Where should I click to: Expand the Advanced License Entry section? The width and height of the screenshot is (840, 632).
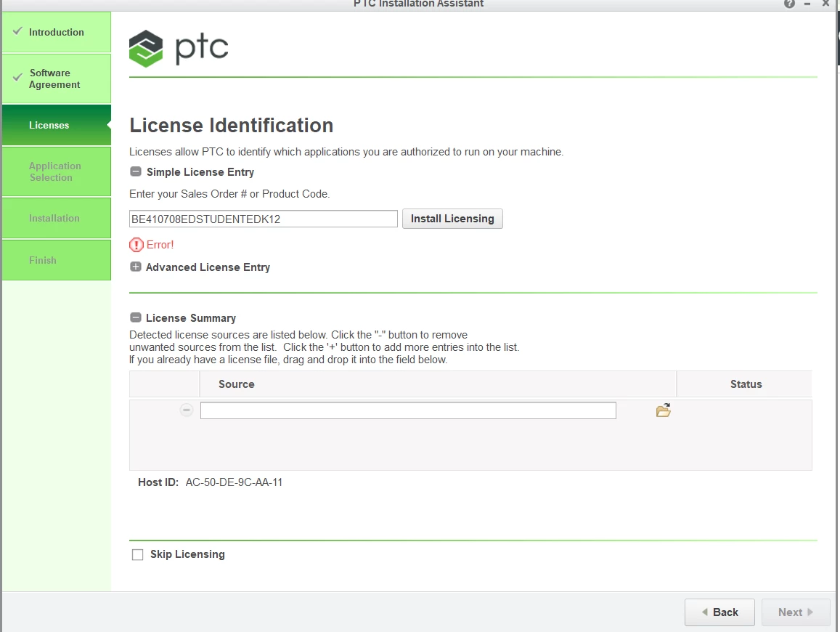point(136,267)
